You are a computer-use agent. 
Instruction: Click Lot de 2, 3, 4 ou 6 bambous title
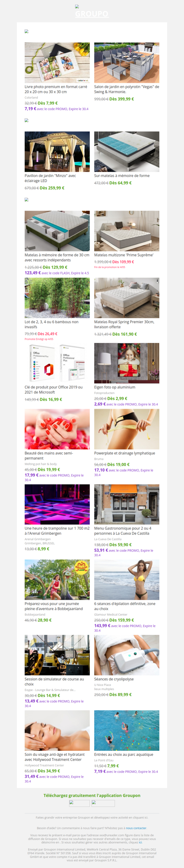pos(52,324)
